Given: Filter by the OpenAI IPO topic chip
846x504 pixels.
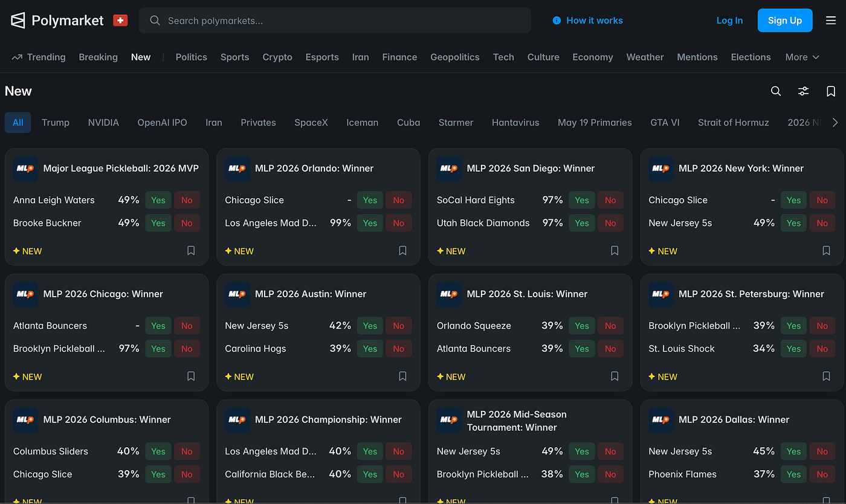Looking at the screenshot, I should (162, 123).
